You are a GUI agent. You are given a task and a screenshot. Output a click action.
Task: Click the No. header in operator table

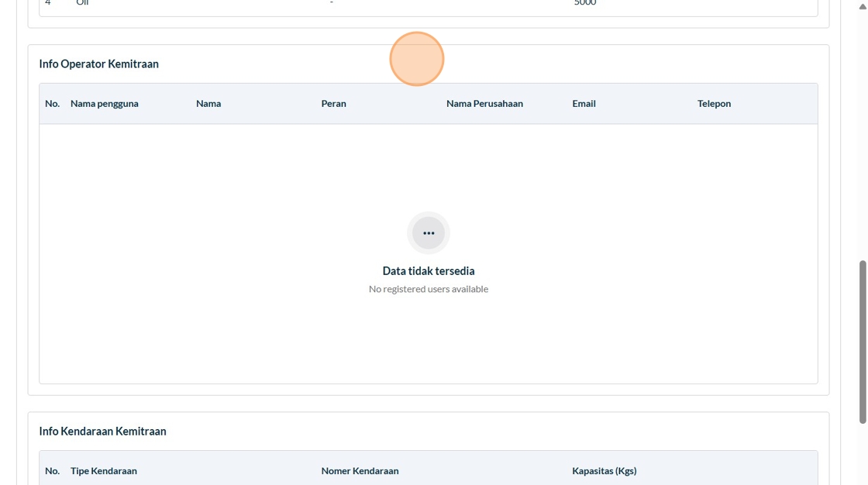tap(52, 104)
